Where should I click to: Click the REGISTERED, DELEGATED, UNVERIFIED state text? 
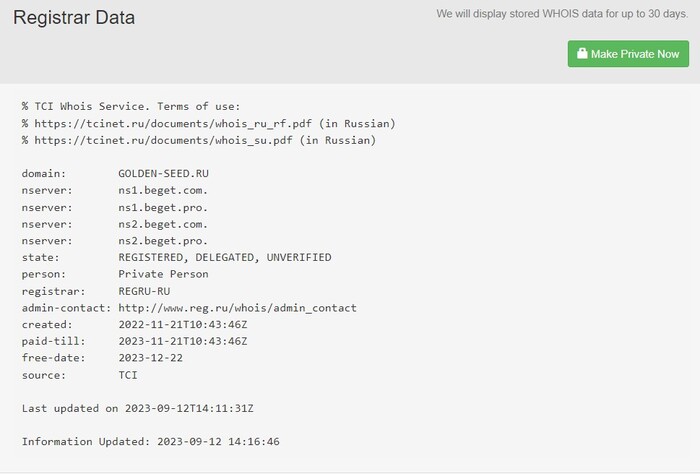click(x=224, y=257)
